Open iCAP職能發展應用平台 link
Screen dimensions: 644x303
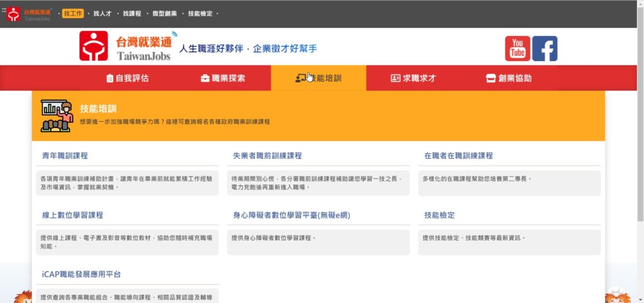[81, 275]
